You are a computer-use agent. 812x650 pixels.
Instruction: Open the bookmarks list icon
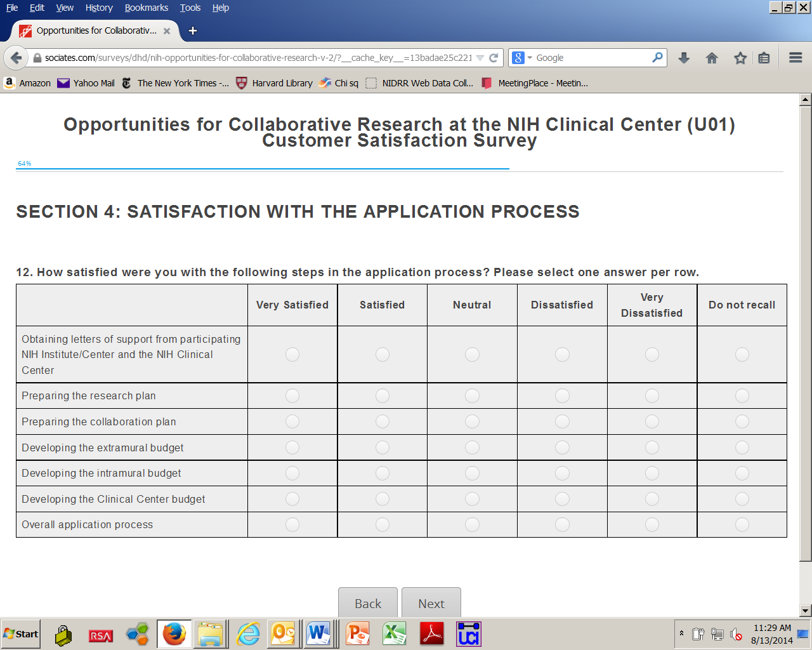click(x=764, y=58)
